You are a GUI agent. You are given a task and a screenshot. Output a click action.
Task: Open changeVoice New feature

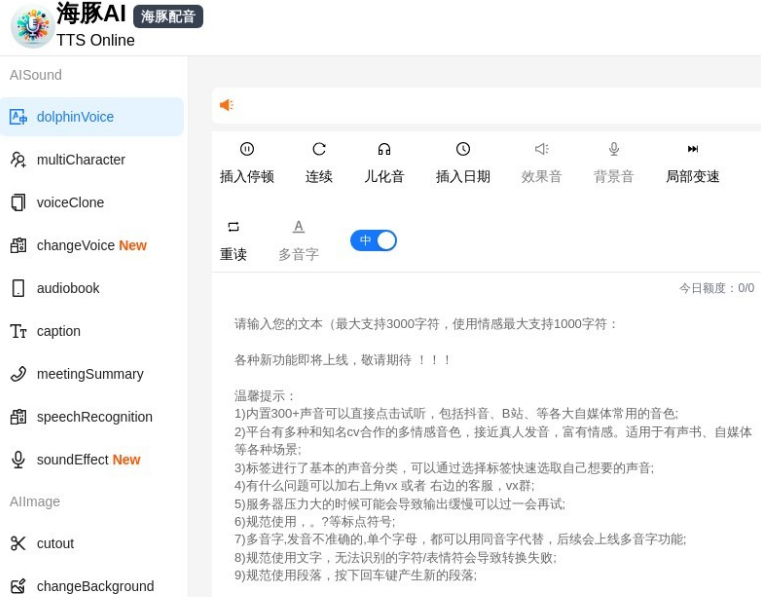[x=91, y=246]
